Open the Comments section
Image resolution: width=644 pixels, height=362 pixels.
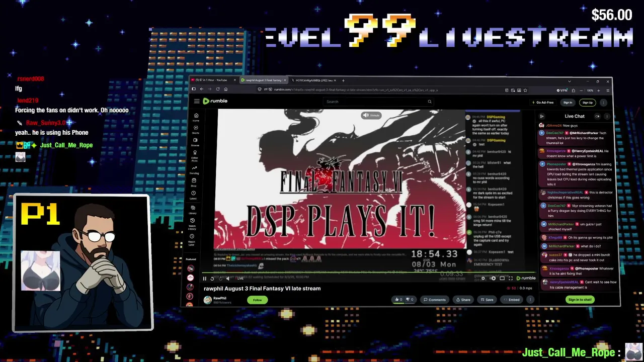click(435, 300)
